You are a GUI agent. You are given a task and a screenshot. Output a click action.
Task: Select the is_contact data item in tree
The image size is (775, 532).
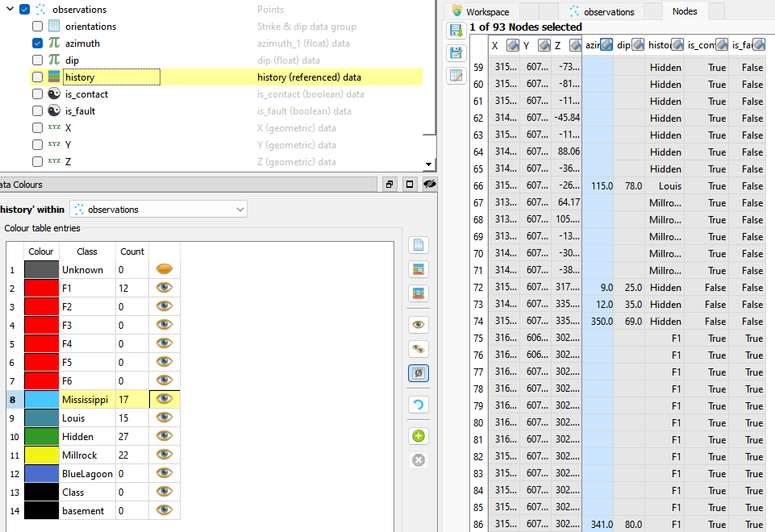pos(86,94)
